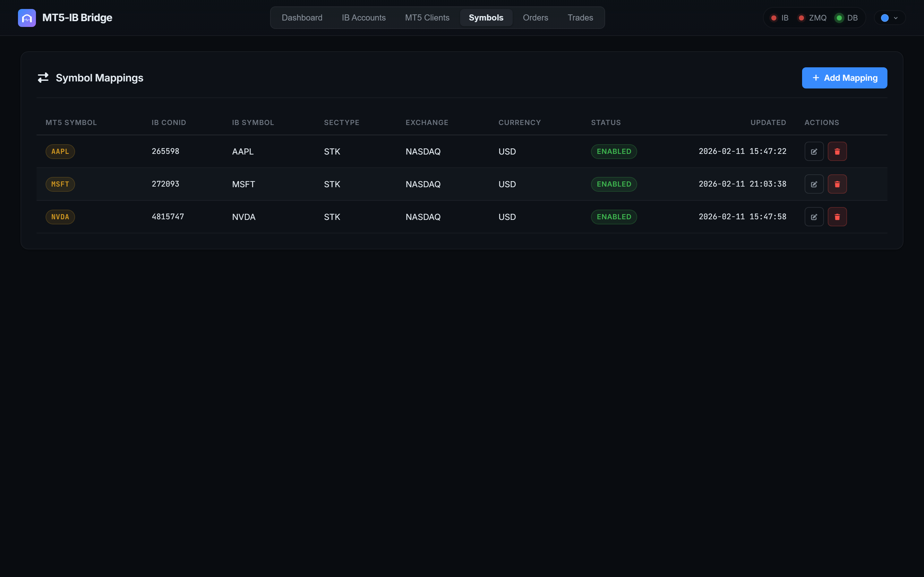Delete the NVDA symbol mapping
The width and height of the screenshot is (924, 577).
coord(837,217)
